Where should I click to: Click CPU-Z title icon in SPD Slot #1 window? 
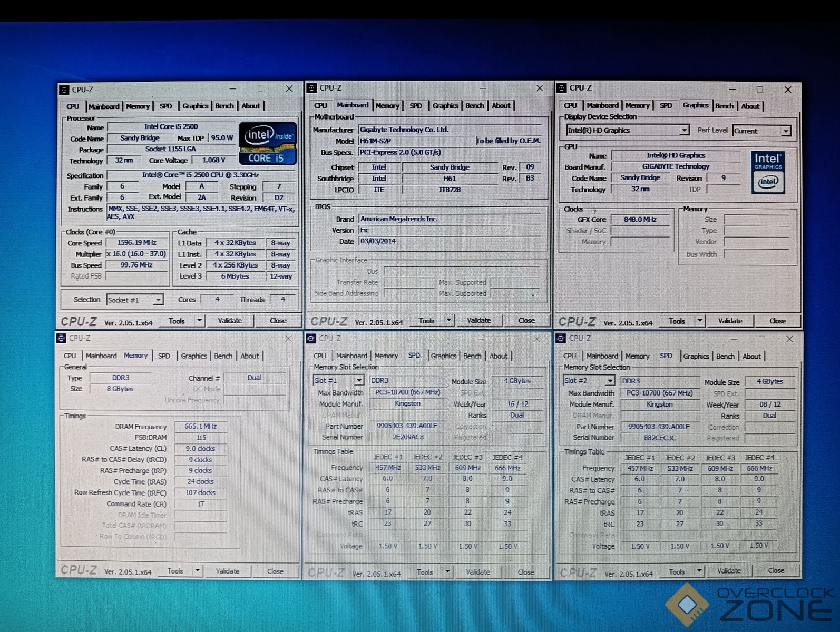311,338
